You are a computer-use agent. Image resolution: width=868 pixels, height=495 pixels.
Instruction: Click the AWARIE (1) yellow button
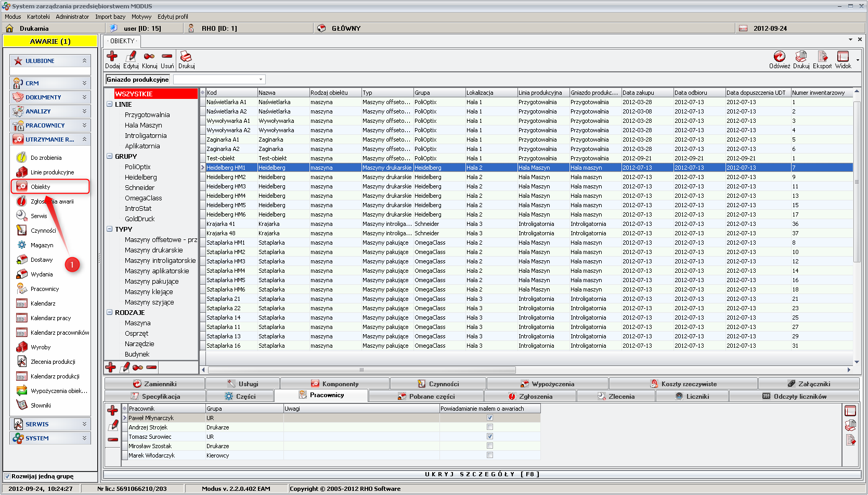pyautogui.click(x=50, y=41)
